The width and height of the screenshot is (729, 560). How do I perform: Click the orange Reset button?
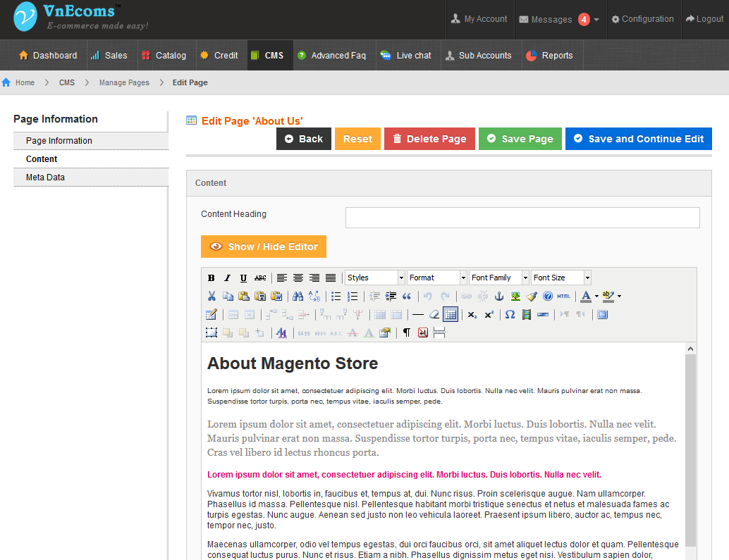click(357, 139)
